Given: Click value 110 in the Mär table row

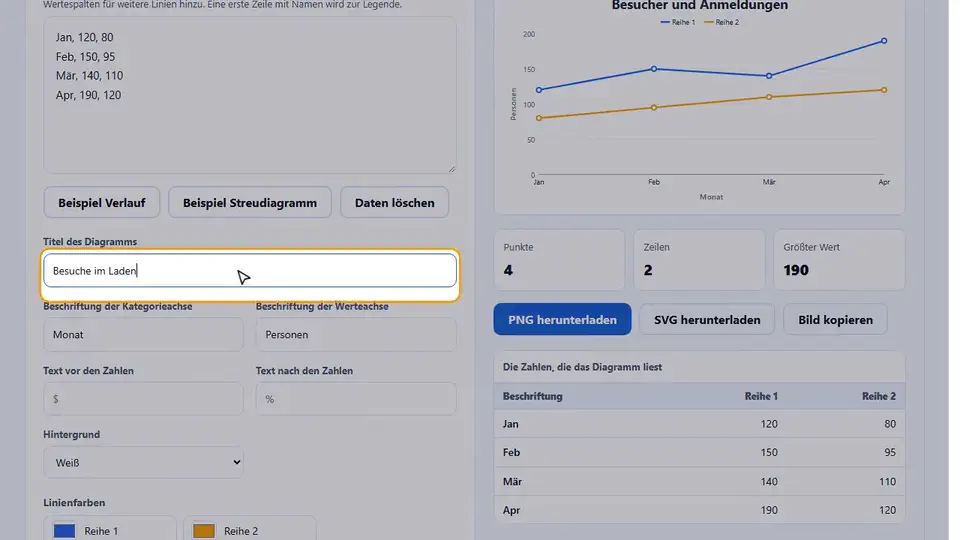Looking at the screenshot, I should pos(887,482).
